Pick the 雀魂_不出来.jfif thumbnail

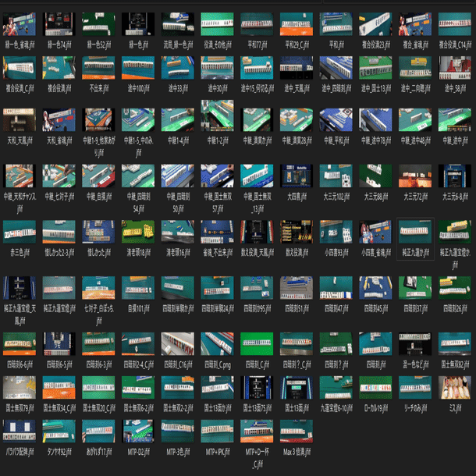(x=217, y=232)
